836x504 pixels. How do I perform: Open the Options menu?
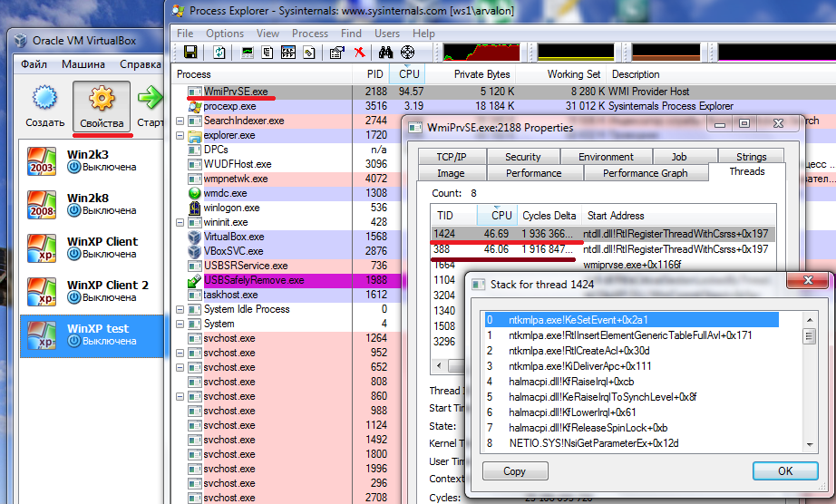point(225,33)
